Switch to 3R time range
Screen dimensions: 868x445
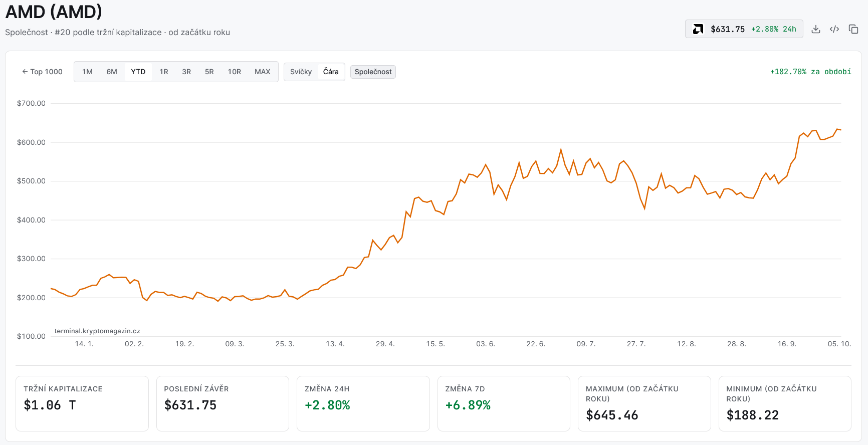pos(186,72)
